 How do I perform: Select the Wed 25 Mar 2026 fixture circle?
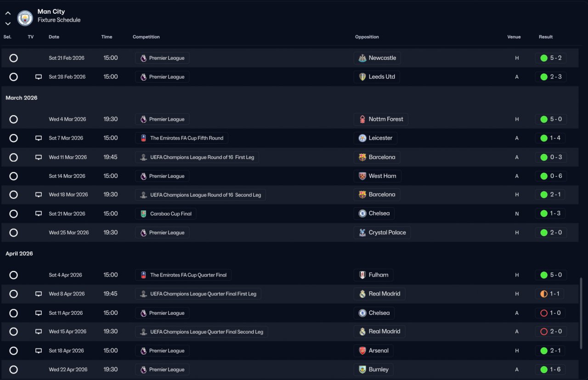[14, 233]
